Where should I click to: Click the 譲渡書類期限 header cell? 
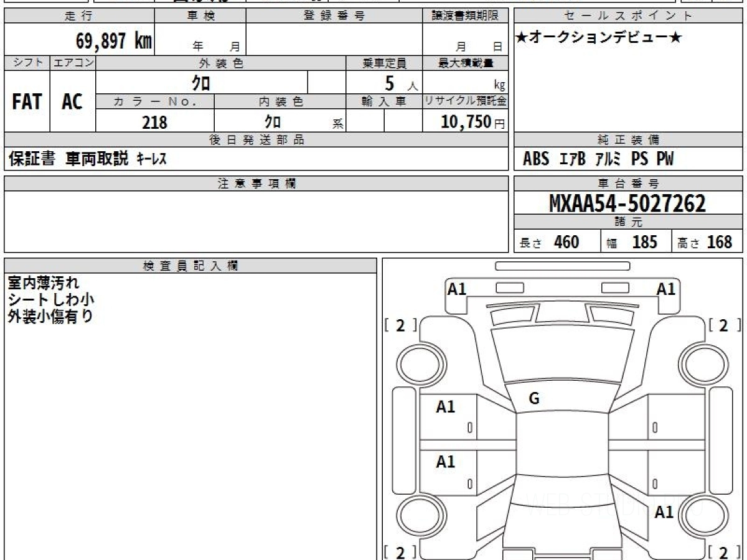[466, 16]
